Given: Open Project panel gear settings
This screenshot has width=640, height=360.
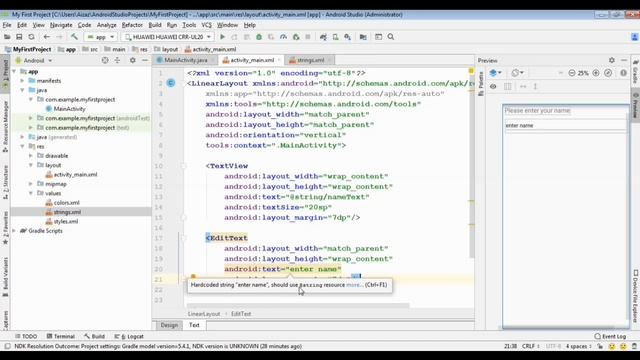Looking at the screenshot, I should click(x=133, y=60).
